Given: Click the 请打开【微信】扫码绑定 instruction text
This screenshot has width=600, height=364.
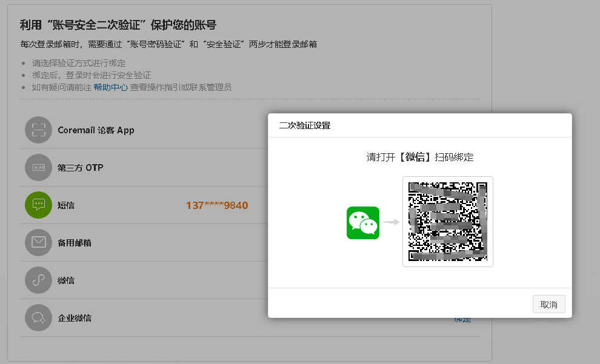Looking at the screenshot, I should pyautogui.click(x=420, y=157).
